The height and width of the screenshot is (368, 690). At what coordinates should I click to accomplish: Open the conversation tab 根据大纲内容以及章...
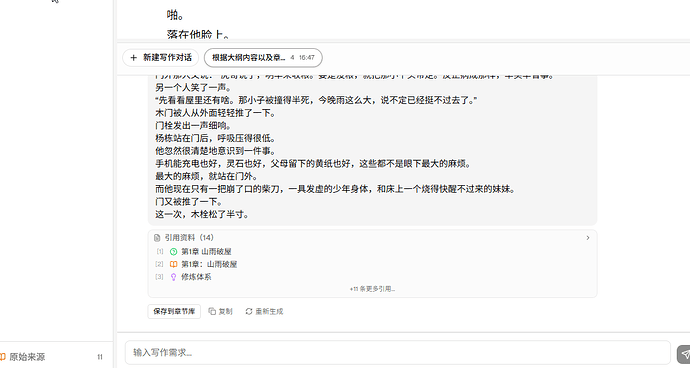[x=263, y=58]
